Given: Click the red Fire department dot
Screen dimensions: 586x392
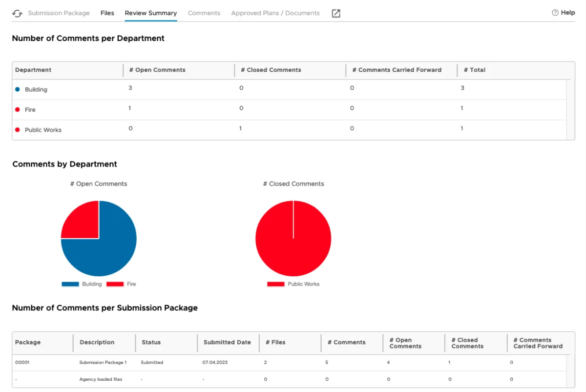Looking at the screenshot, I should click(x=18, y=110).
